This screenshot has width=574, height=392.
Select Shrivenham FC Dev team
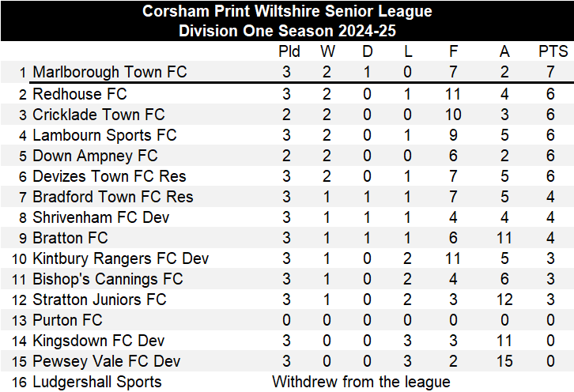(x=101, y=217)
